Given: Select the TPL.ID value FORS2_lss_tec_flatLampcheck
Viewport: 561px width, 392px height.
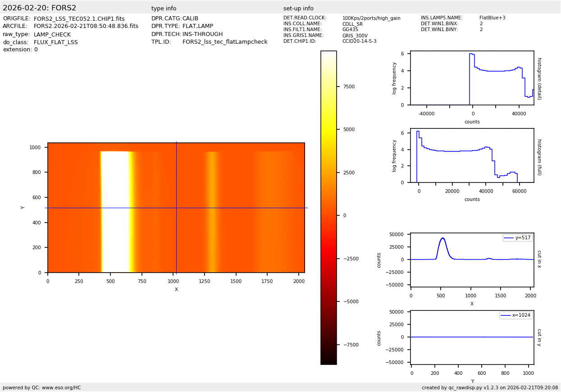Looking at the screenshot, I should click(225, 42).
